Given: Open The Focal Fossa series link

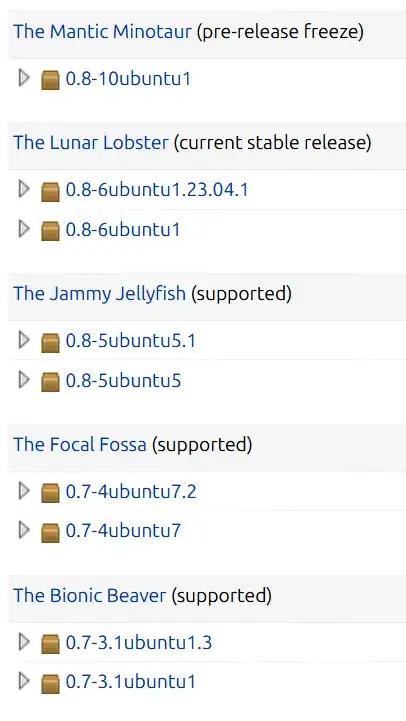Looking at the screenshot, I should tap(80, 444).
